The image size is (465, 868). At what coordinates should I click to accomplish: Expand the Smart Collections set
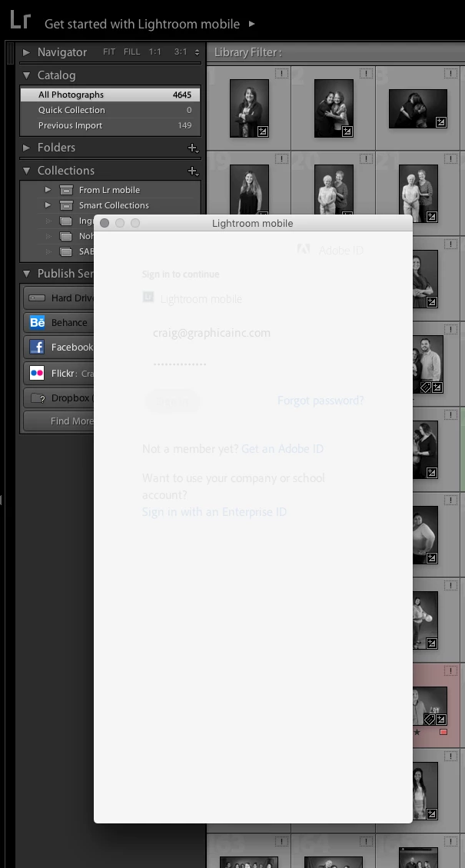48,205
